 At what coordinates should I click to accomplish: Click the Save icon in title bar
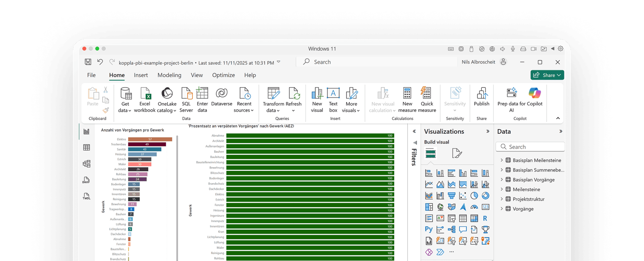(88, 62)
